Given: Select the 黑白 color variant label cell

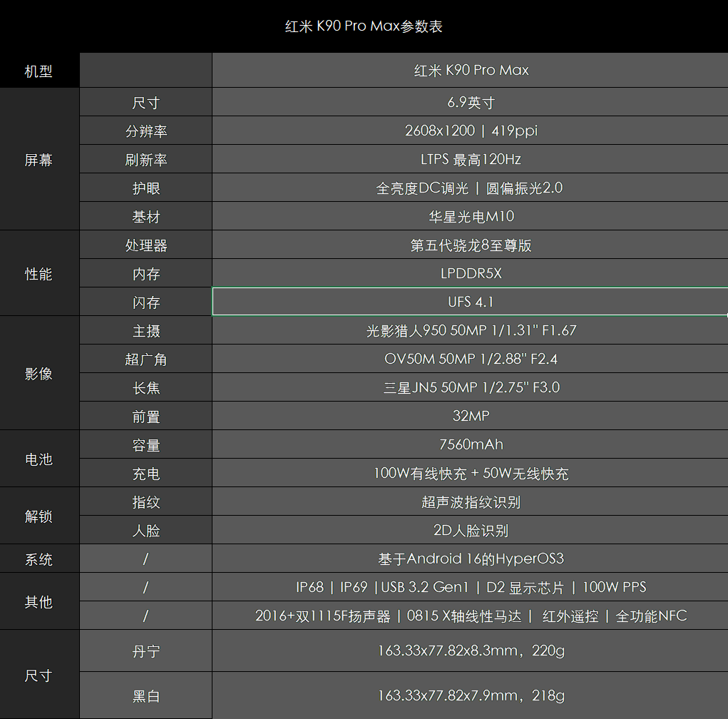Looking at the screenshot, I should point(145,695).
